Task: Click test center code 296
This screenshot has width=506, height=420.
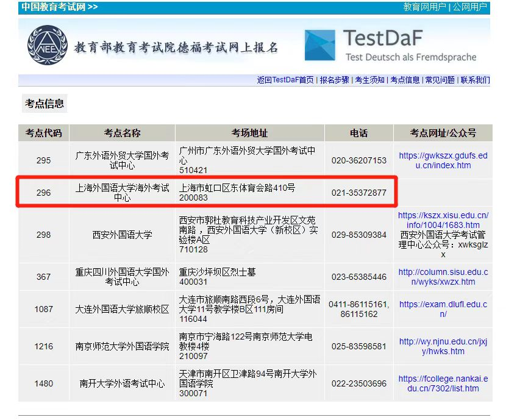Action: (43, 193)
